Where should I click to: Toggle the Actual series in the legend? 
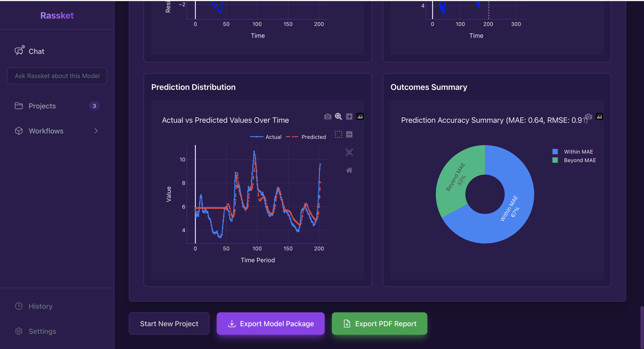click(x=273, y=137)
